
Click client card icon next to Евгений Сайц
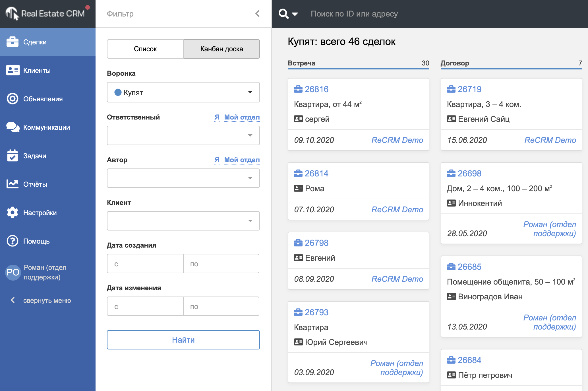pos(451,119)
